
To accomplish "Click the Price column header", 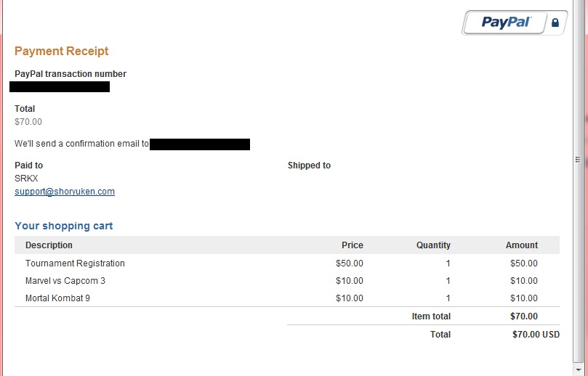I will (352, 245).
